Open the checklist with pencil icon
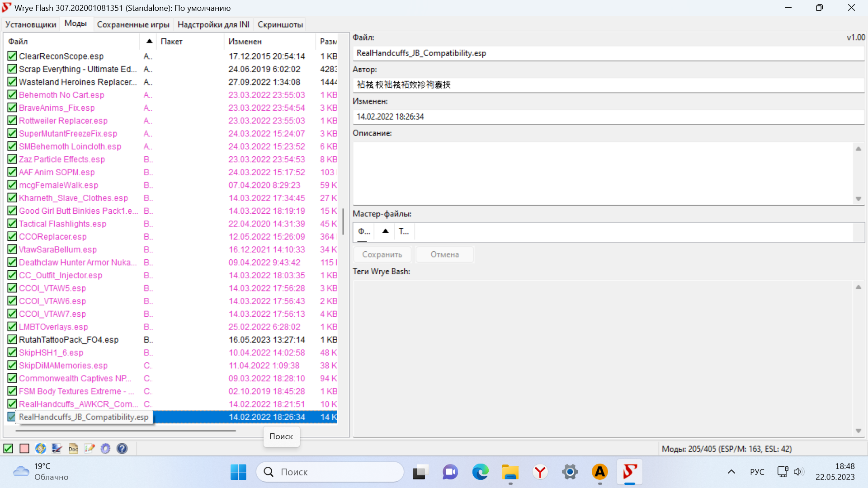 click(90, 448)
